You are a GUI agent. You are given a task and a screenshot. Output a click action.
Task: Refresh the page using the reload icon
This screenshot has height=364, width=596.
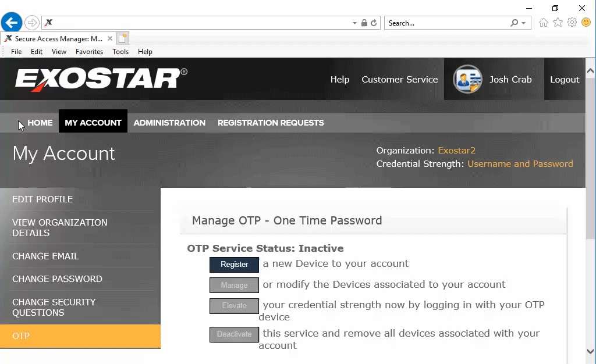[x=374, y=23]
